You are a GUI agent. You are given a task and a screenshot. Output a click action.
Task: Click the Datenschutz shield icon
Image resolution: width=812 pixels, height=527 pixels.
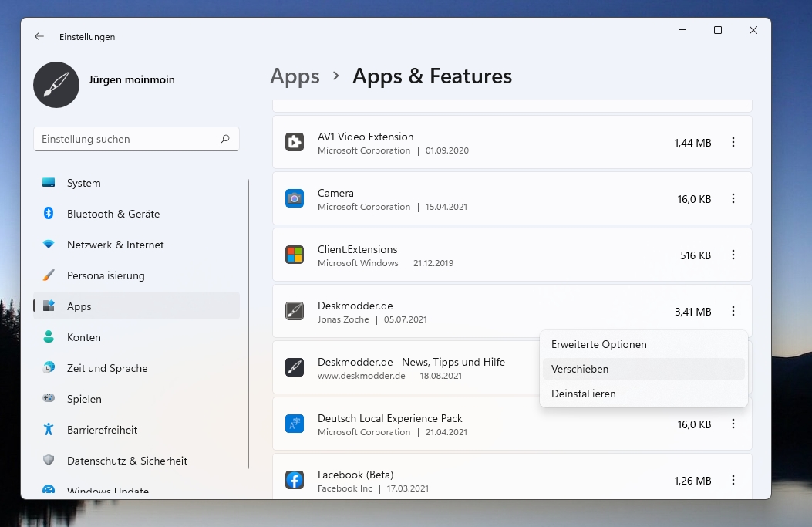point(49,460)
